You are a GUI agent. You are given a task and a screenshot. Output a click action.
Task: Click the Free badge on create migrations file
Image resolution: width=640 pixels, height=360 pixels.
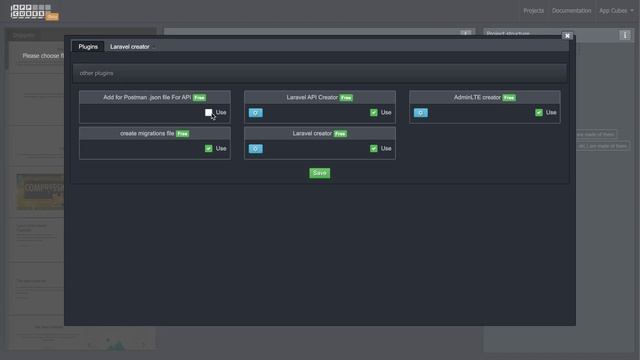182,133
